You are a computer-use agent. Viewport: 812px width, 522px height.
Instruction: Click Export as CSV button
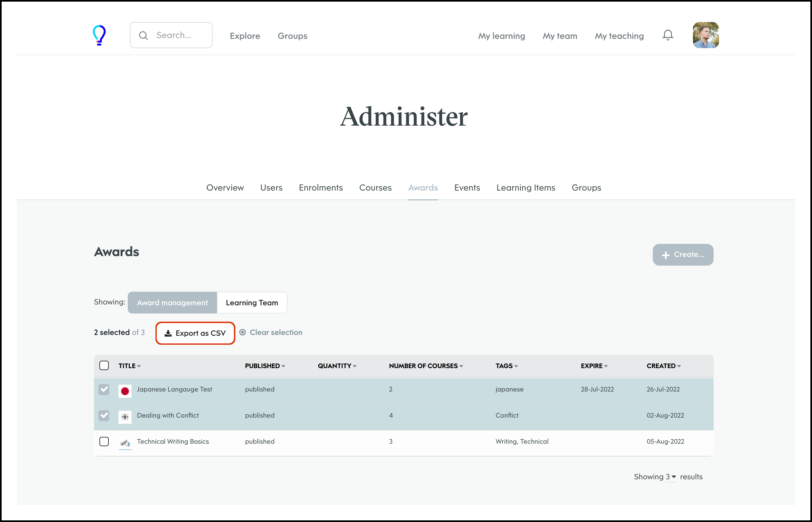tap(195, 333)
